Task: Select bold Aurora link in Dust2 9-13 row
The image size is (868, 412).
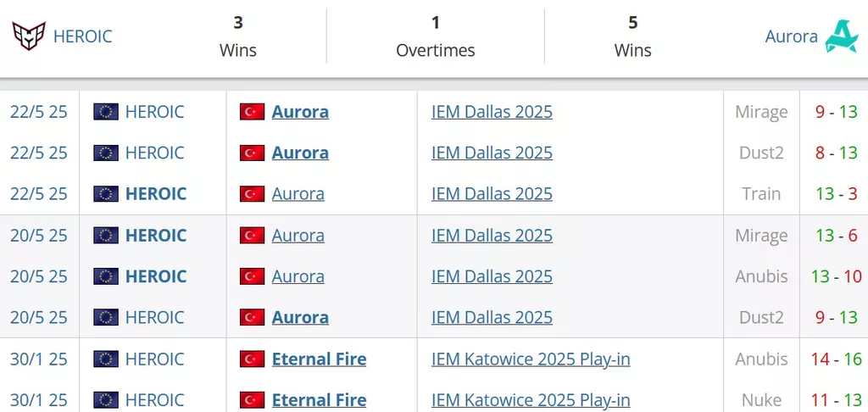Action: pyautogui.click(x=300, y=317)
